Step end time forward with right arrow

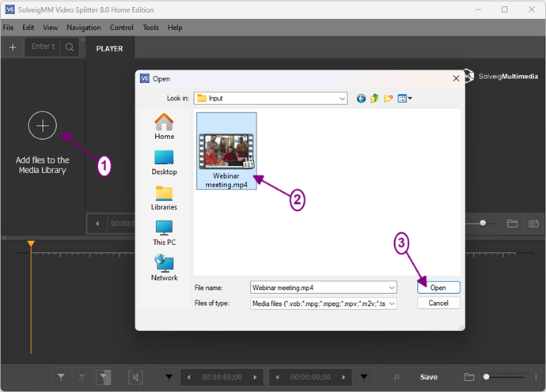(343, 377)
